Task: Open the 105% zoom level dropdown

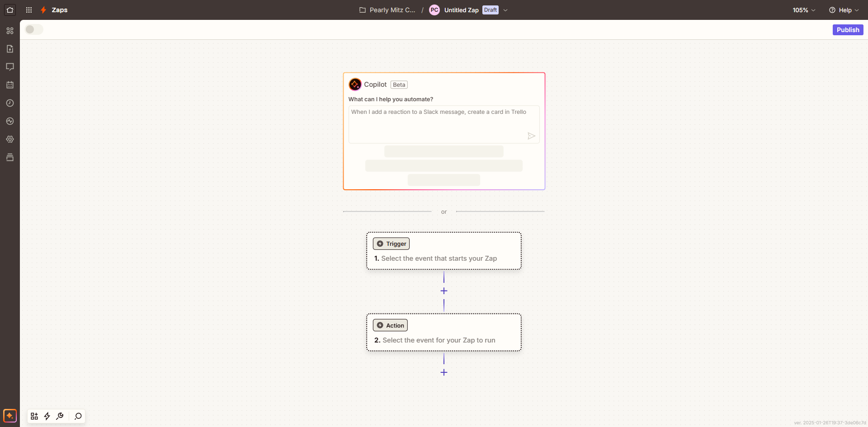Action: pos(804,10)
